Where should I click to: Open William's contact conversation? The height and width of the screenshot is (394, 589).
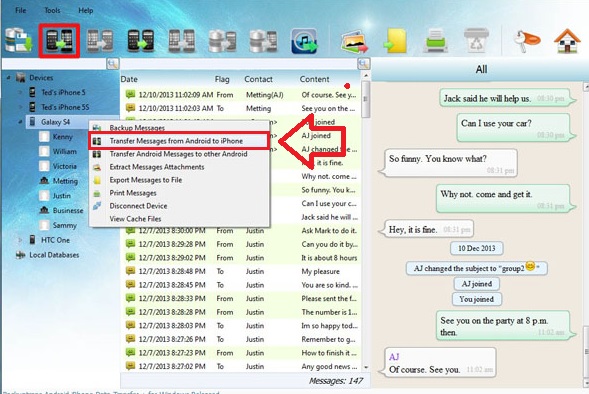click(x=64, y=151)
